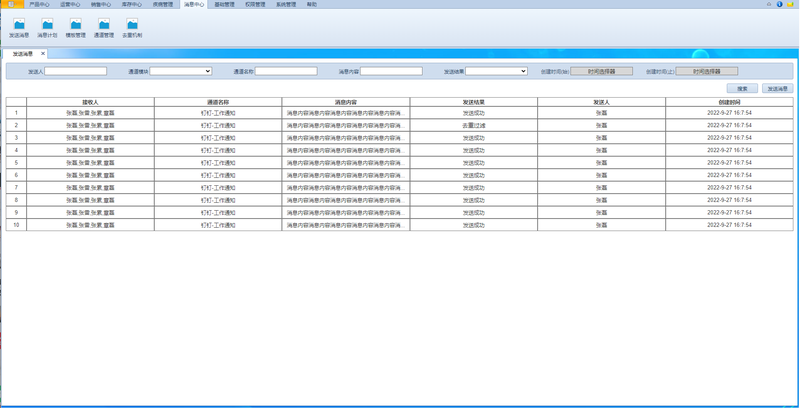The image size is (800, 408).
Task: Click the 发送成功 cell in row 1
Action: 473,113
